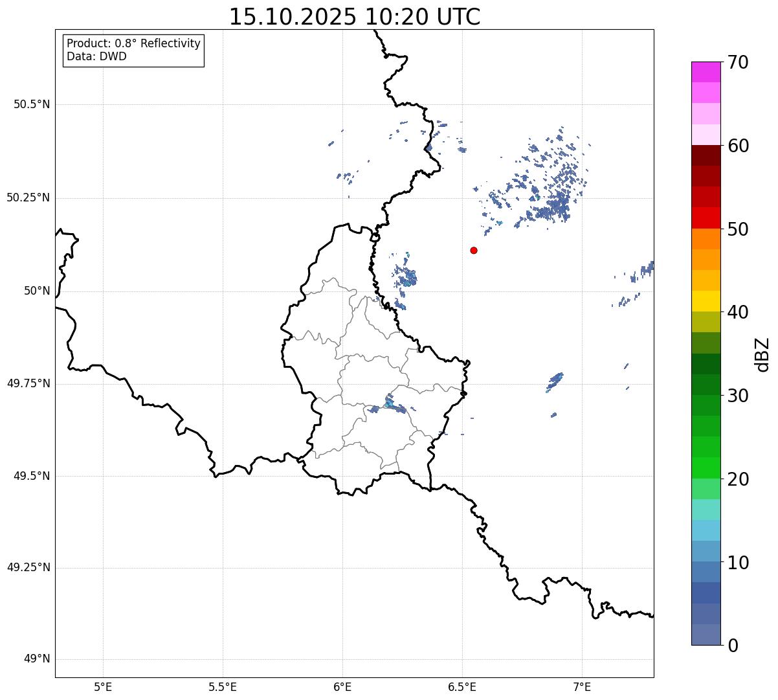Image resolution: width=778 pixels, height=700 pixels.
Task: Click the 50.25°N latitude label
Action: click(28, 198)
